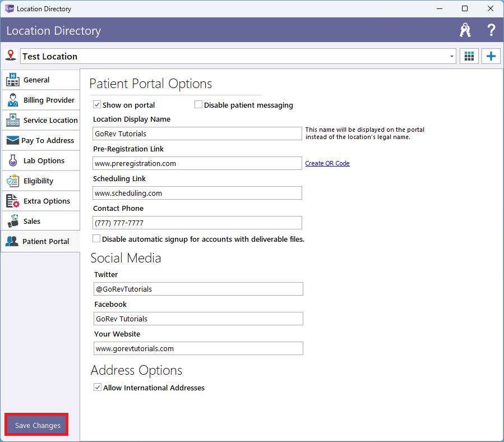Open the keys permissions icon in header
The width and height of the screenshot is (504, 442).
coord(465,30)
